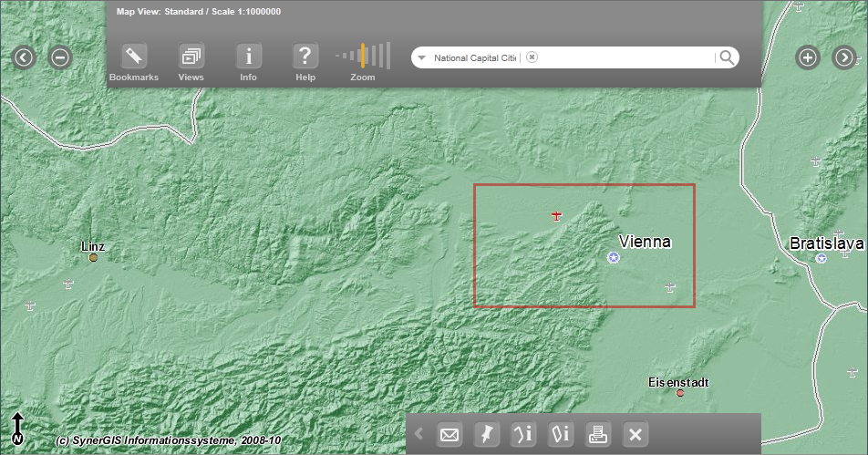Open the Info tool
This screenshot has height=455, width=868.
(x=248, y=57)
